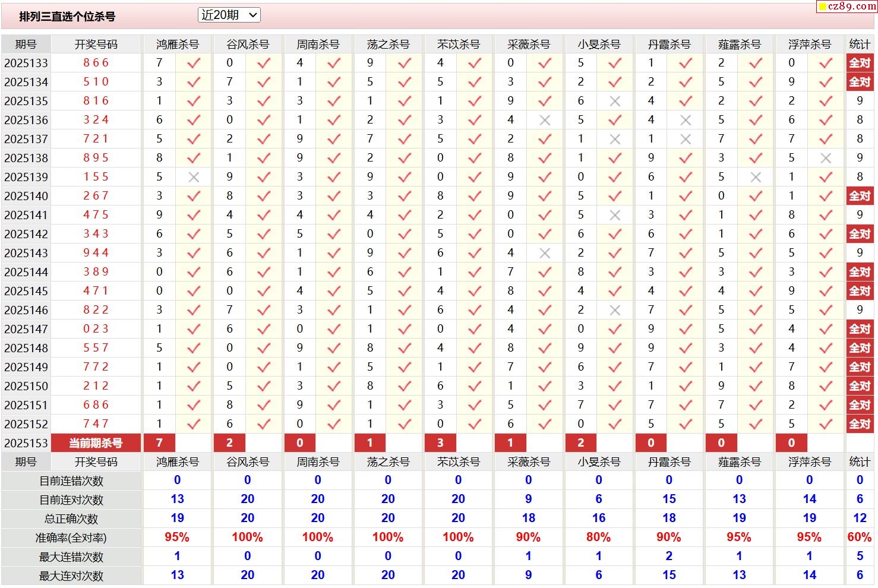Select winning number 0 2 3 for 2025147

pyautogui.click(x=96, y=329)
